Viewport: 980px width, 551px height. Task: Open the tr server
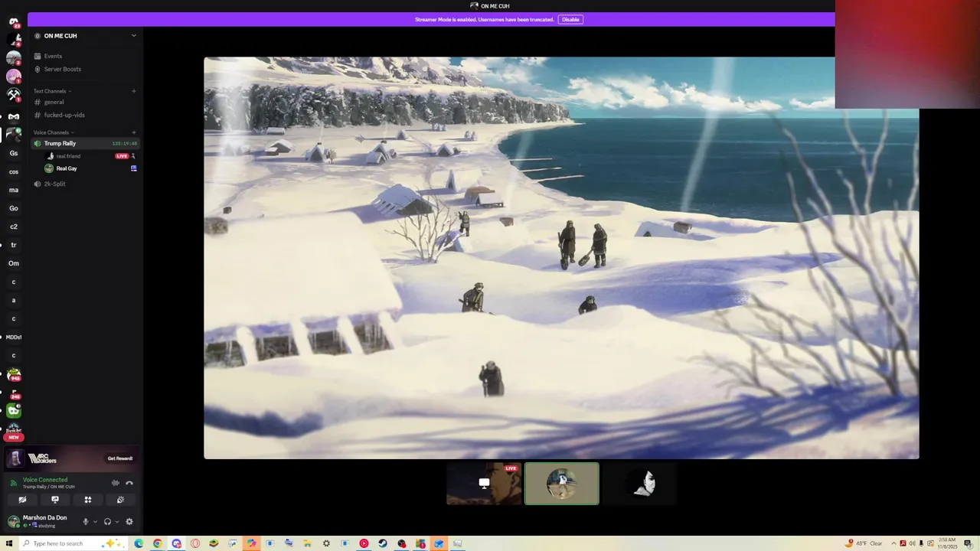[14, 245]
